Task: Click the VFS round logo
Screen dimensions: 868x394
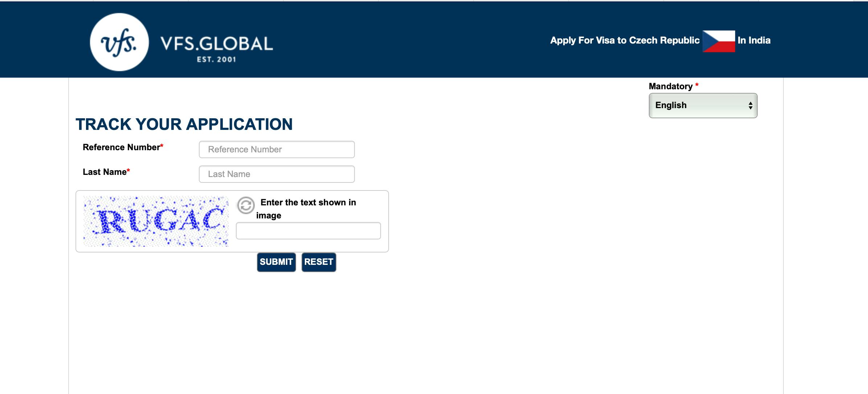Action: click(119, 42)
